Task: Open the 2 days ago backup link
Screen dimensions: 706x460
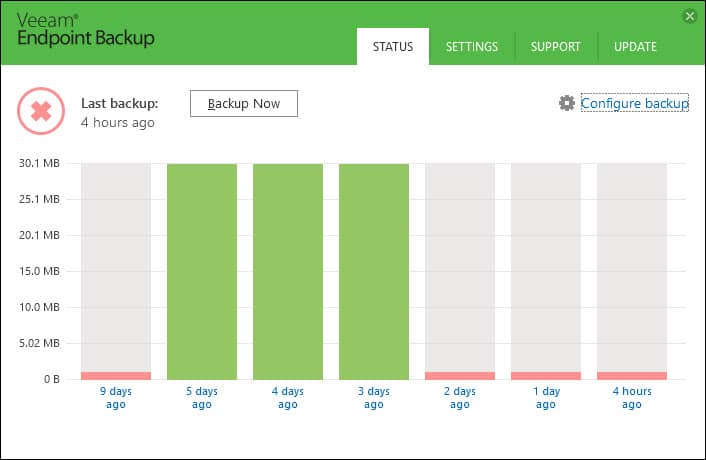Action: 460,397
